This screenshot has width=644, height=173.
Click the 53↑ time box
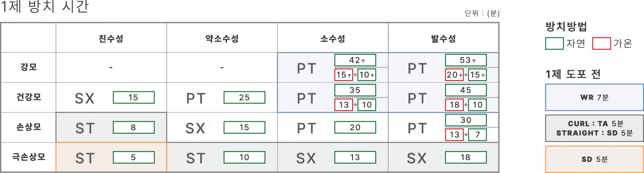click(x=466, y=60)
